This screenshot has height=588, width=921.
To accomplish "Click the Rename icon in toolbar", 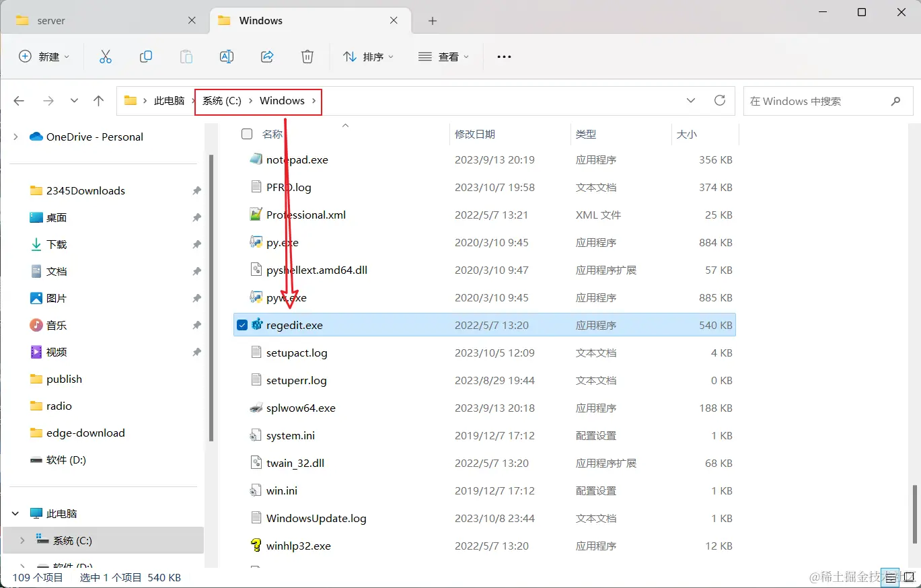I will (x=227, y=57).
